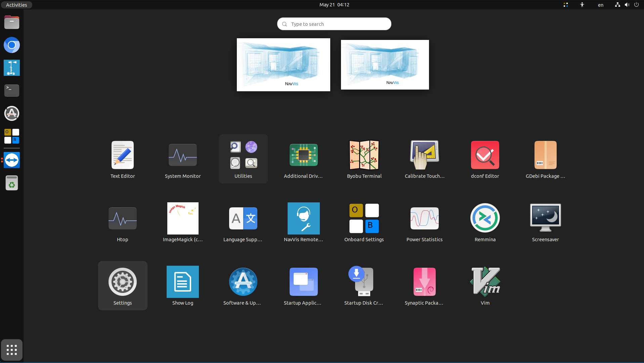Open Calibrate Touchscreen app
The image size is (644, 363).
(425, 159)
